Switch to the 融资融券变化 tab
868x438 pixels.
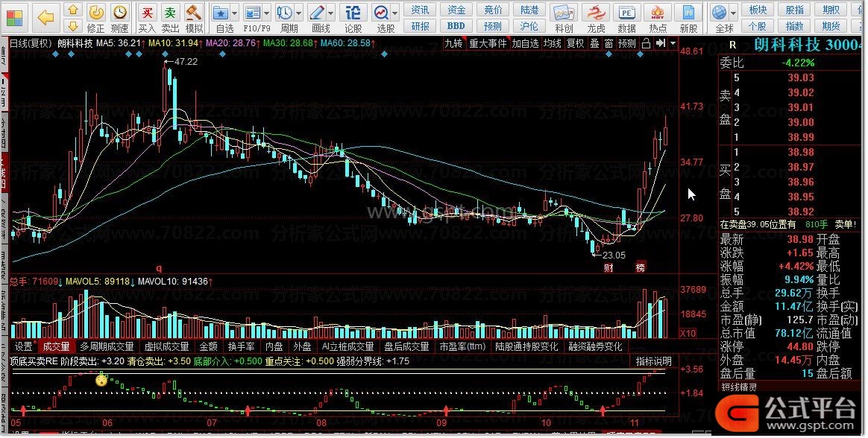tap(595, 347)
